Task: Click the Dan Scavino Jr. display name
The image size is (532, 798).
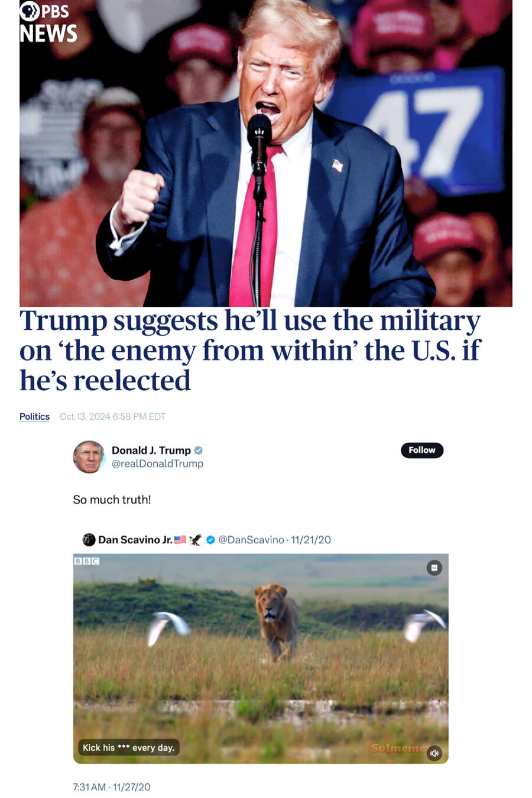Action: tap(135, 540)
